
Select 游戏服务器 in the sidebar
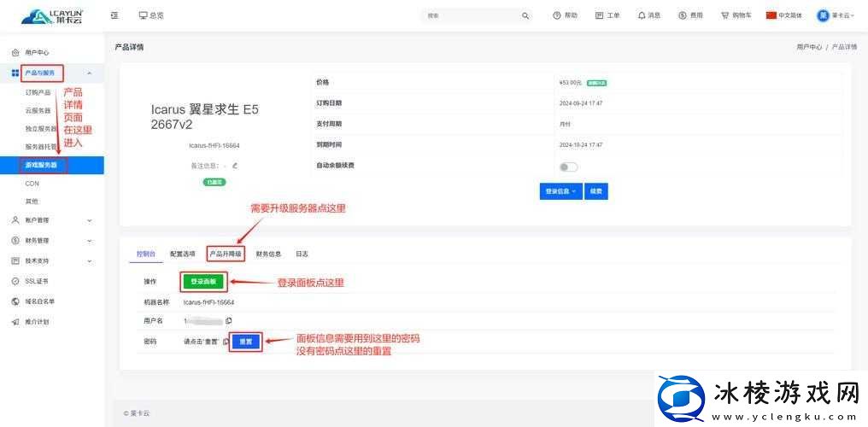pyautogui.click(x=52, y=165)
